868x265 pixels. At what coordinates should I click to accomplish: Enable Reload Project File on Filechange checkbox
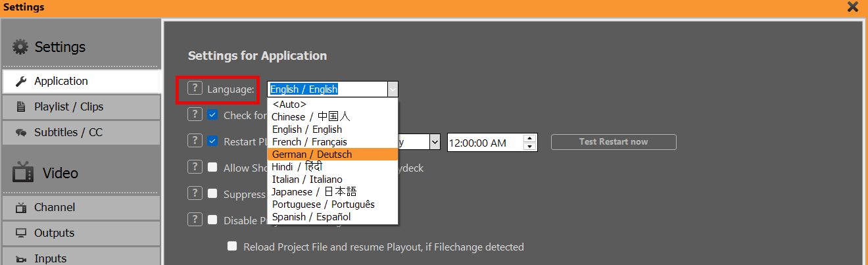coord(232,247)
